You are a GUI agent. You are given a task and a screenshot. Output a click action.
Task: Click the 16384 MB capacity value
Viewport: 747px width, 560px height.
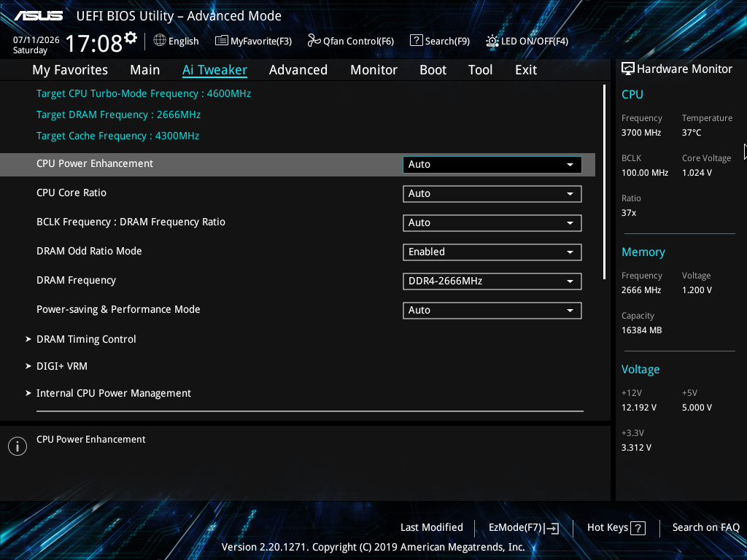pyautogui.click(x=642, y=330)
